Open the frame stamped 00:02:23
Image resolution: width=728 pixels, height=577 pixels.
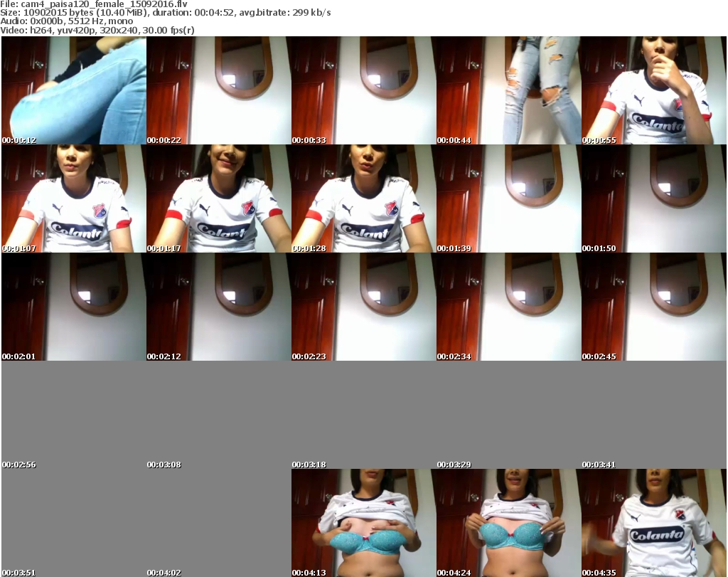pyautogui.click(x=363, y=307)
